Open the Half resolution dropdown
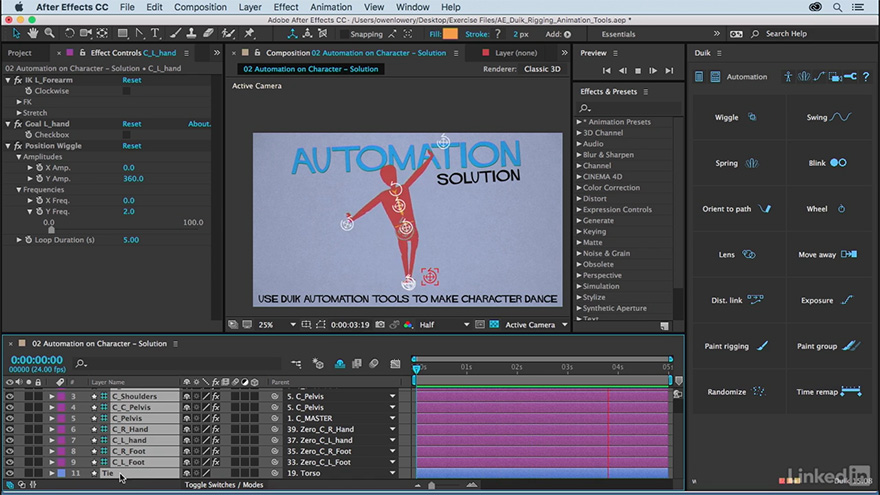 tap(444, 324)
